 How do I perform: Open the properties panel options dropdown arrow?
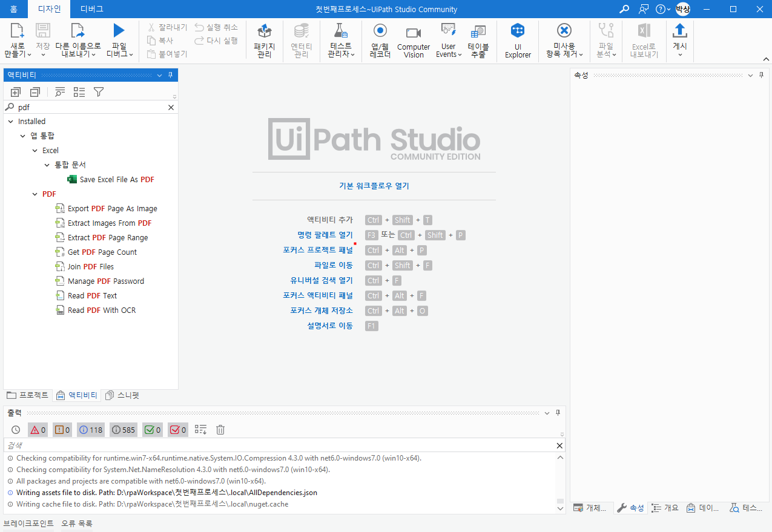[750, 75]
